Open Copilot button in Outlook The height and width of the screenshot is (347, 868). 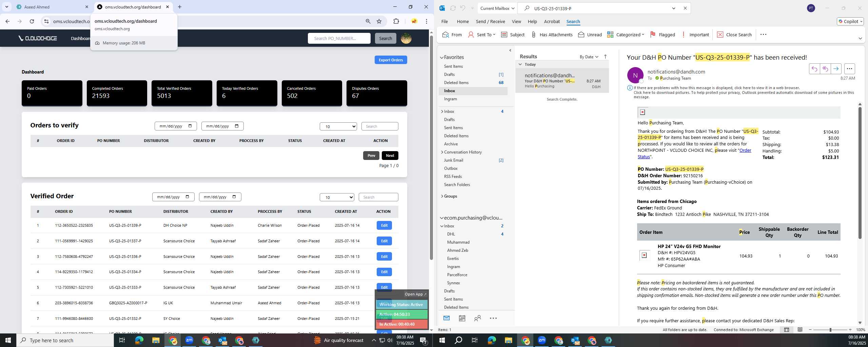tap(850, 21)
